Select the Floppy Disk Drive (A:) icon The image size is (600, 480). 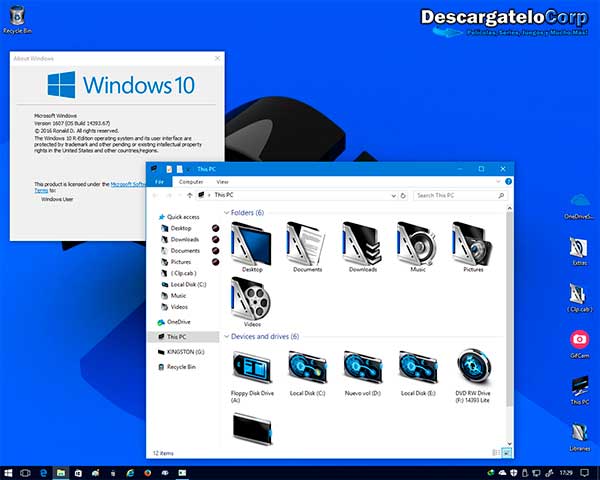tap(252, 368)
